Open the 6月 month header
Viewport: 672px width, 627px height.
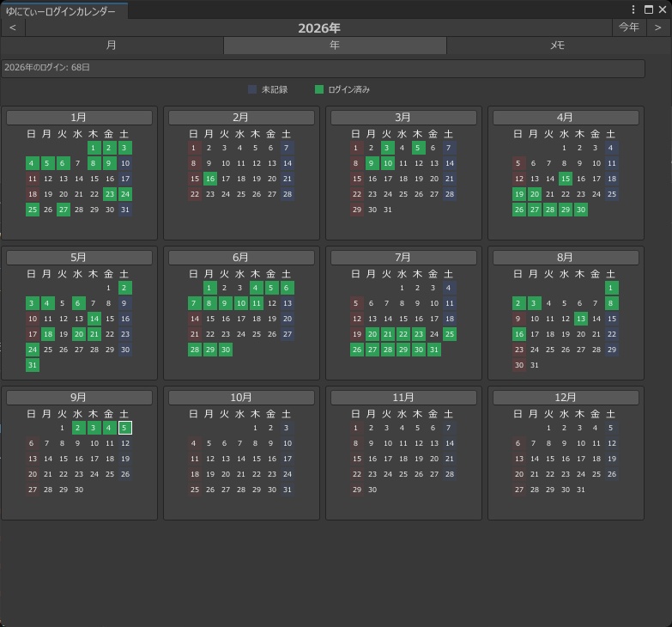[x=241, y=258]
